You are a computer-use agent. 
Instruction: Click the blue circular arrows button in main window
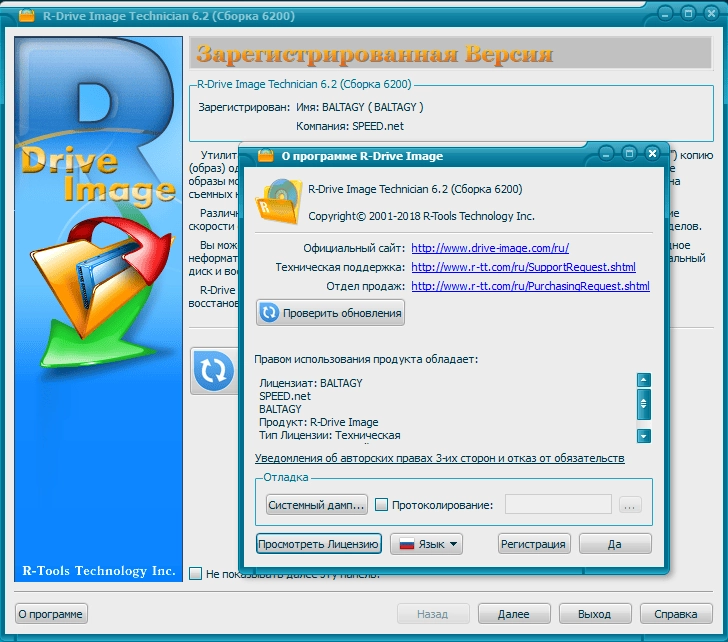click(x=214, y=370)
